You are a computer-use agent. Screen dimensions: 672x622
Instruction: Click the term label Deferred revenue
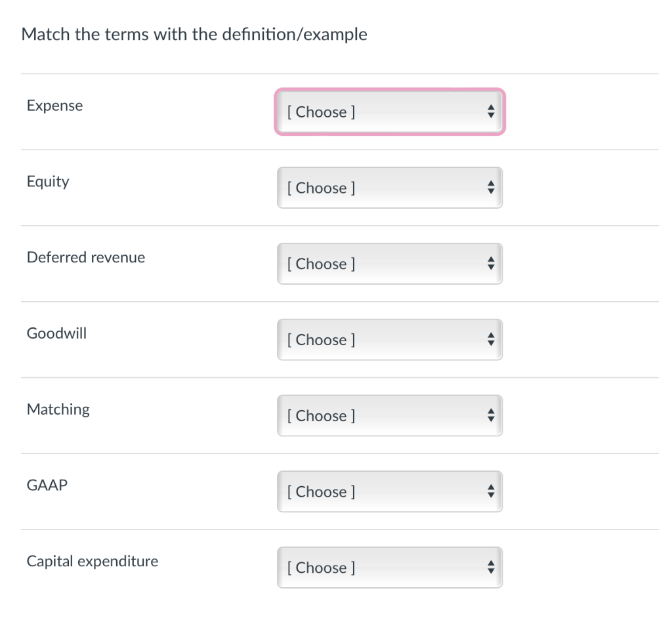[85, 257]
